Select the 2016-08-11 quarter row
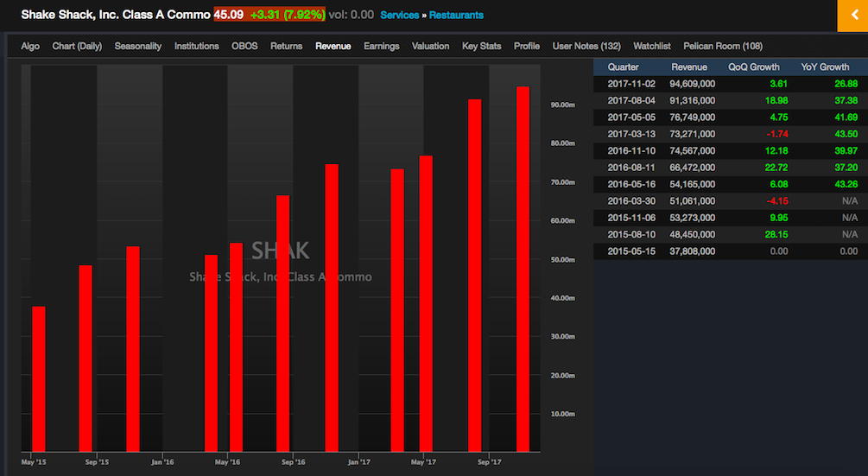The image size is (868, 476). click(x=731, y=167)
